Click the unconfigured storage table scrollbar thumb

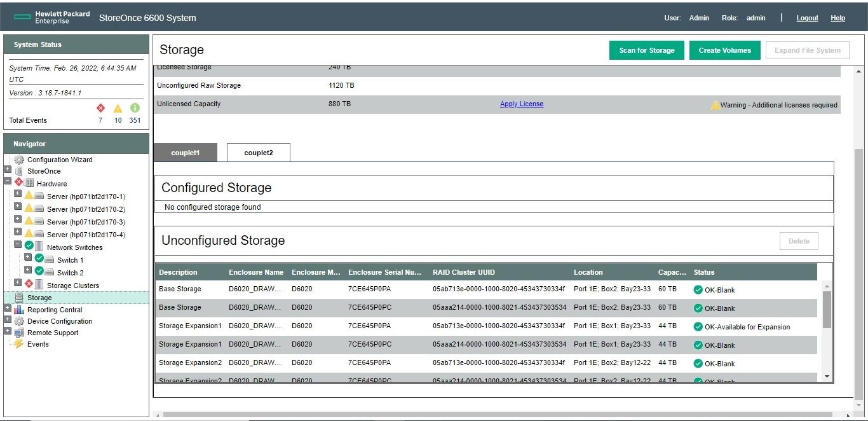[x=827, y=310]
